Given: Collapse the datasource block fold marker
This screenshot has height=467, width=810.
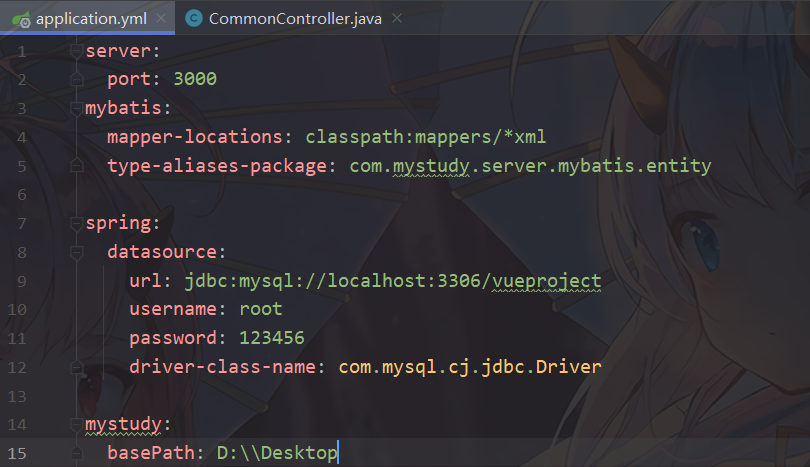Looking at the screenshot, I should click(75, 252).
